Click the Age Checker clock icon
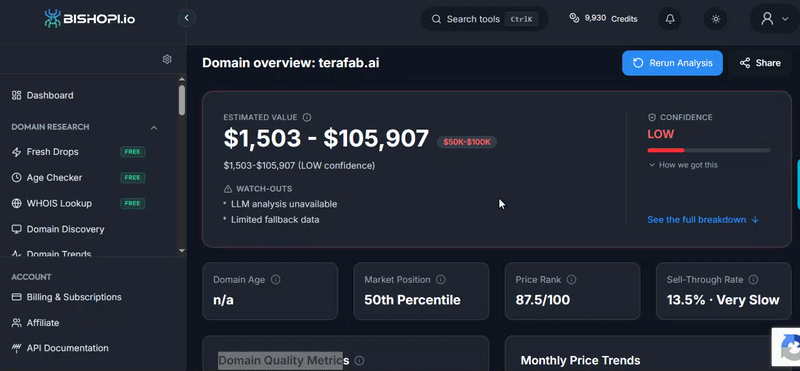The width and height of the screenshot is (800, 371). pos(16,178)
